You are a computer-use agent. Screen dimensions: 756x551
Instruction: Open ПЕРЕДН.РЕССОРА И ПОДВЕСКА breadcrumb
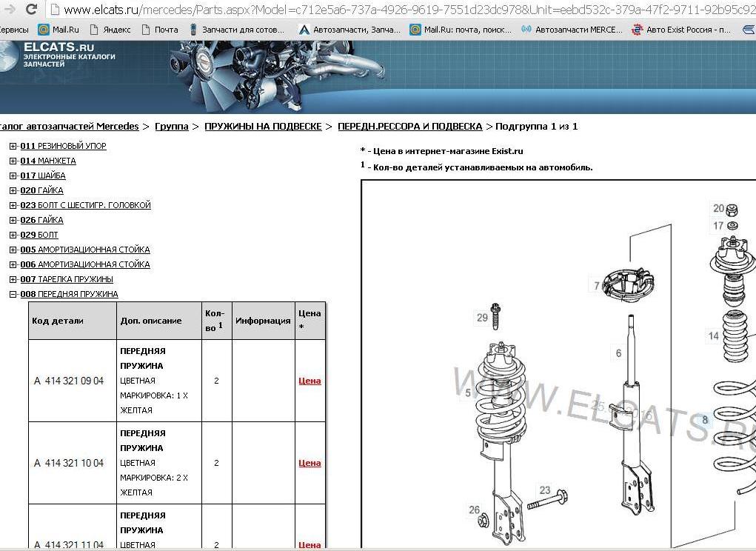click(409, 127)
